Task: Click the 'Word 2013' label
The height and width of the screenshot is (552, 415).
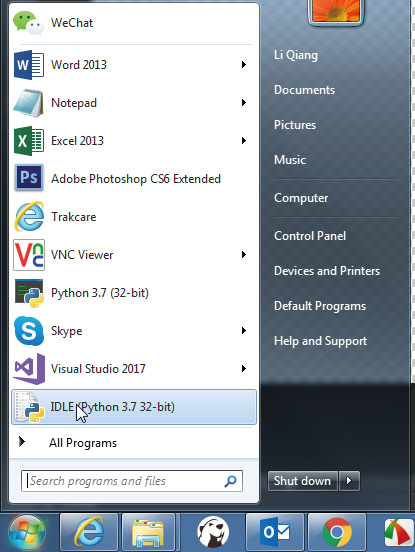Action: (79, 65)
